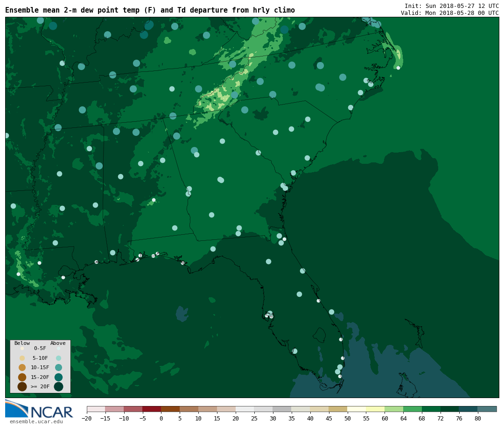Select the 76 to 80 dark teal swatch

[469, 409]
